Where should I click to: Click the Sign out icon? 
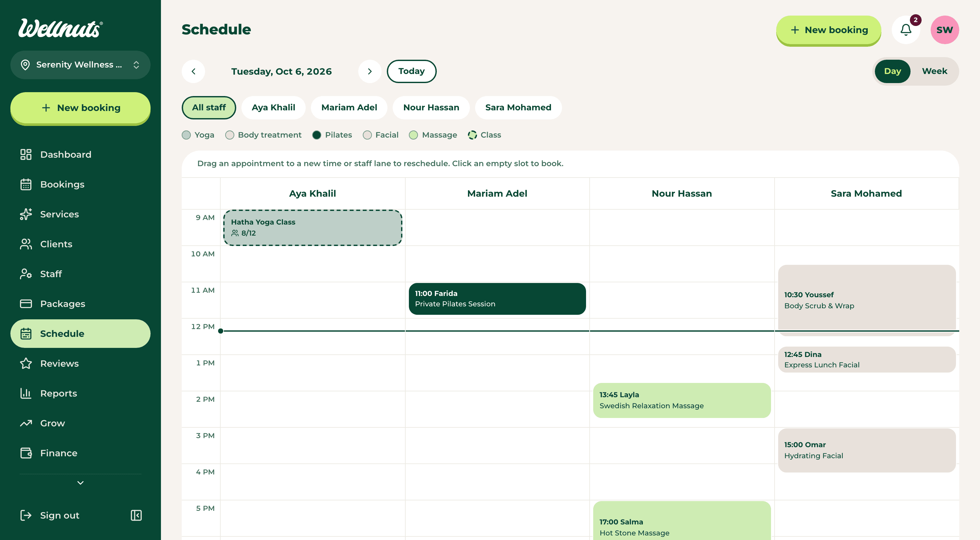click(x=26, y=515)
